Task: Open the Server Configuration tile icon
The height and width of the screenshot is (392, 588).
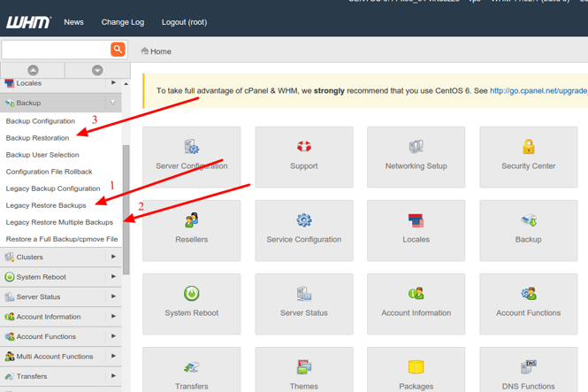Action: point(192,146)
